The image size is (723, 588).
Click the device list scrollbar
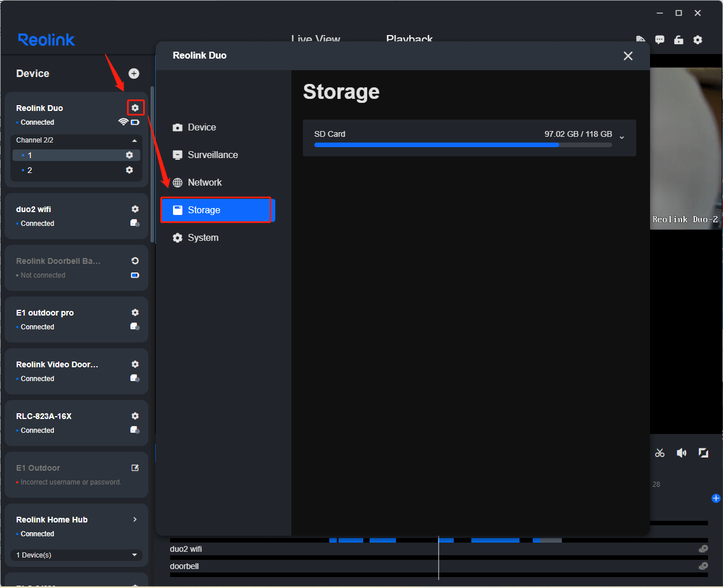(x=152, y=164)
